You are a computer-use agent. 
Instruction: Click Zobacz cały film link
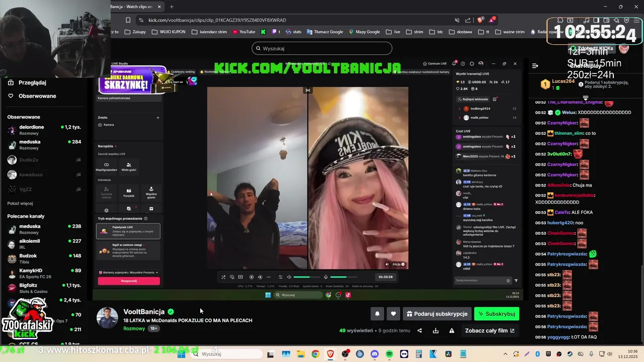click(x=490, y=331)
